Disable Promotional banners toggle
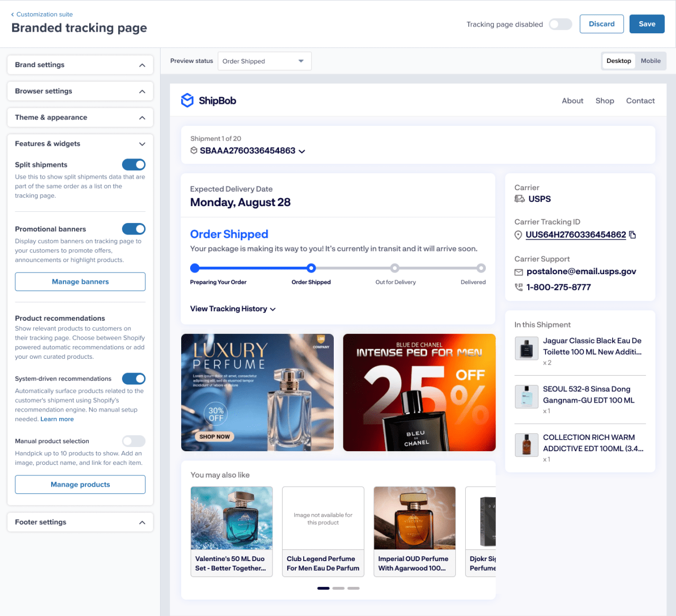Screen dimensions: 676x616 134,229
